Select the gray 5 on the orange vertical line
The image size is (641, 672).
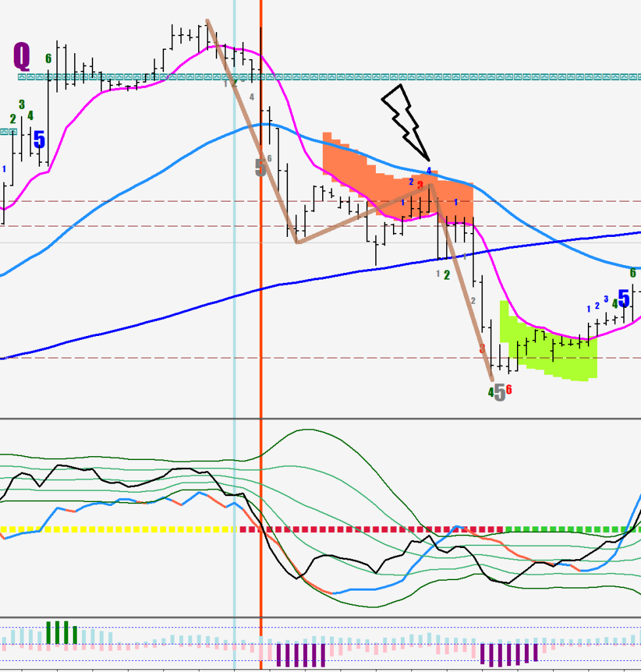tap(260, 167)
